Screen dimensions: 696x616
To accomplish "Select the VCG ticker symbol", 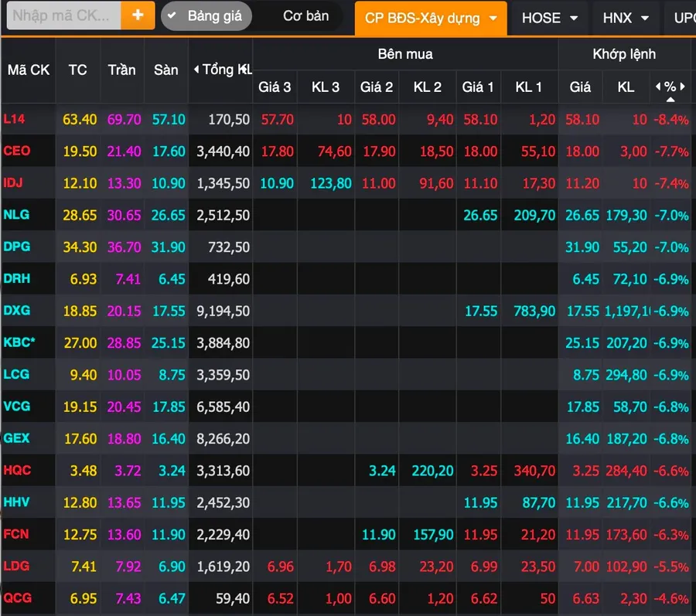I will pyautogui.click(x=17, y=407).
